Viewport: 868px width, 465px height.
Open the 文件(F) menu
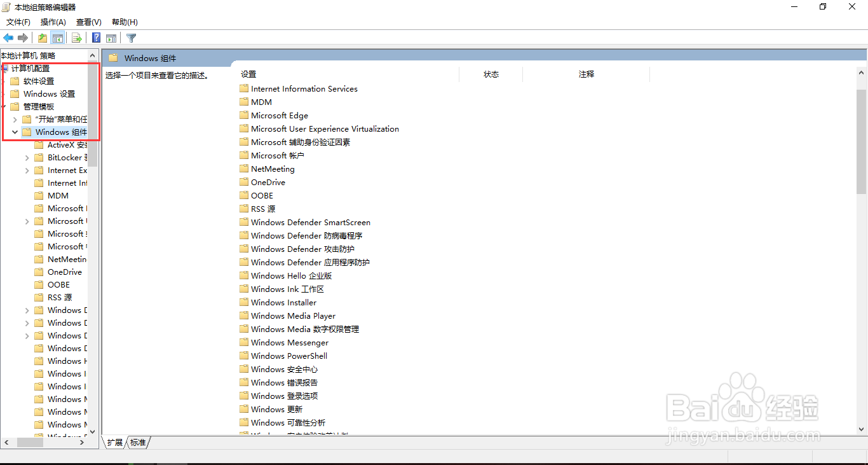(18, 22)
